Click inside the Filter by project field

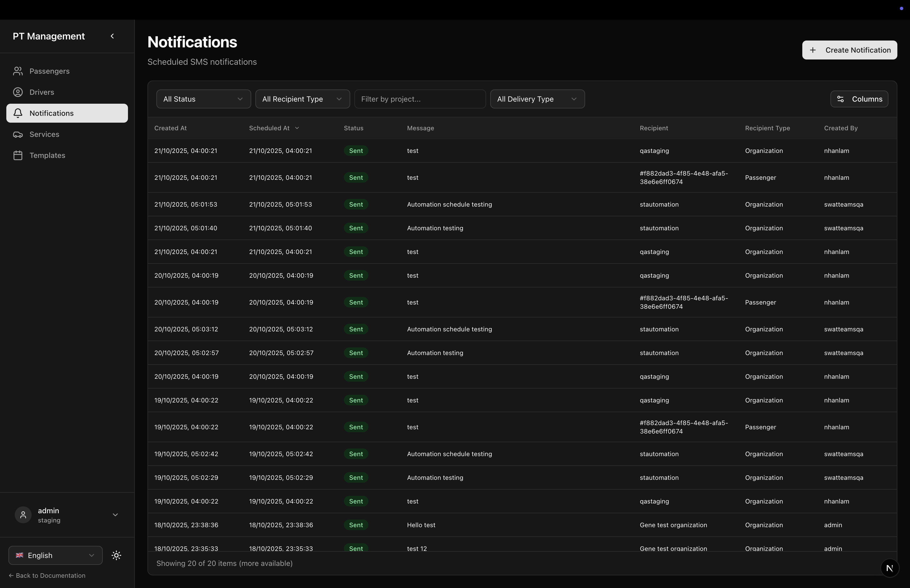[420, 99]
